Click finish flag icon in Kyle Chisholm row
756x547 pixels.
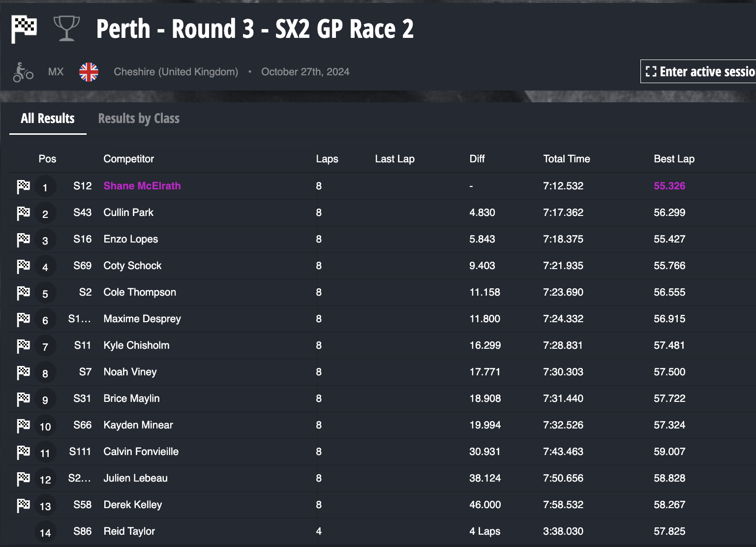pyautogui.click(x=23, y=346)
